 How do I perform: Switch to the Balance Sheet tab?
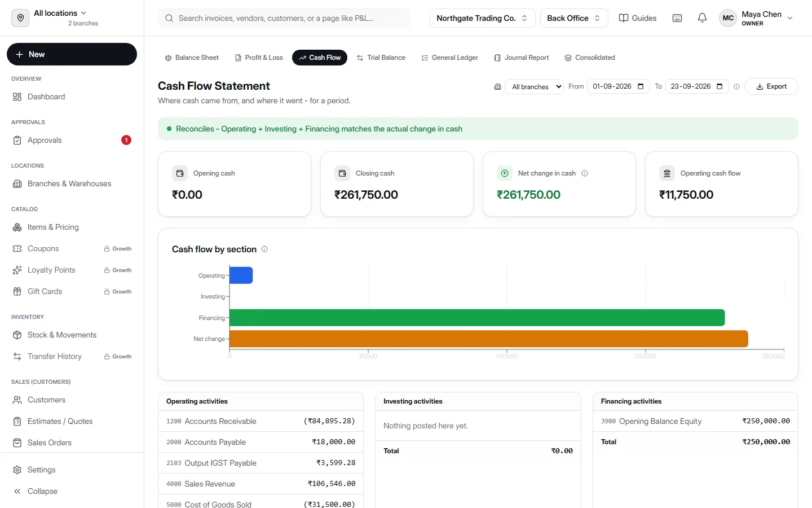192,58
